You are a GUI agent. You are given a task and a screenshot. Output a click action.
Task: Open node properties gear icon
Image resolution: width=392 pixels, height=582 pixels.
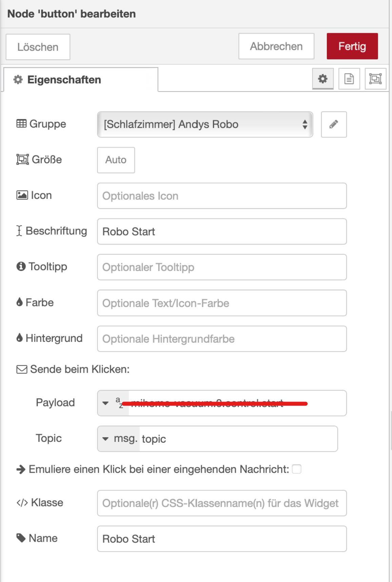(x=322, y=79)
